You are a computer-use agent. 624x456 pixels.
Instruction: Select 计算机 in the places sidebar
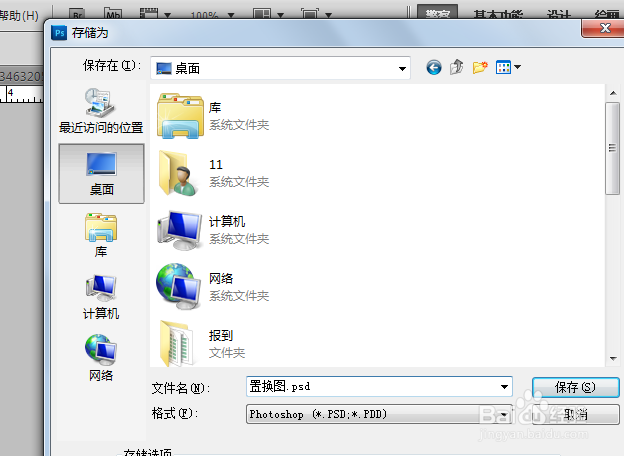point(101,297)
